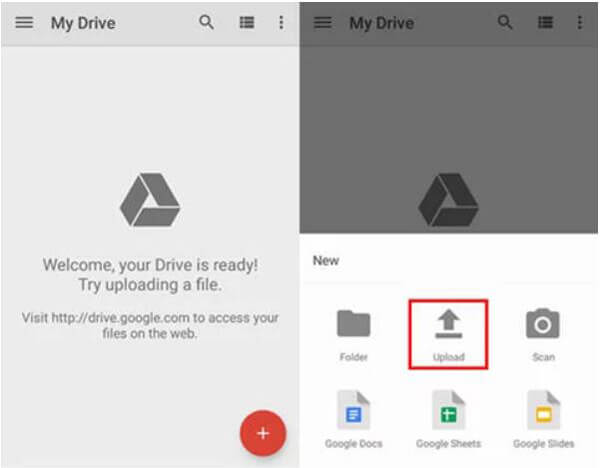
Task: Open overflow menu in left My Drive screen
Action: (281, 23)
